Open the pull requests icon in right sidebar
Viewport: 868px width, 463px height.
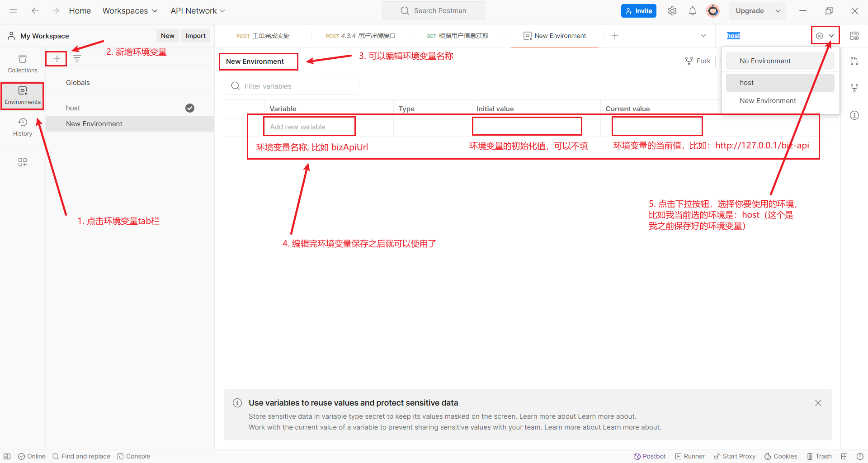(x=854, y=61)
